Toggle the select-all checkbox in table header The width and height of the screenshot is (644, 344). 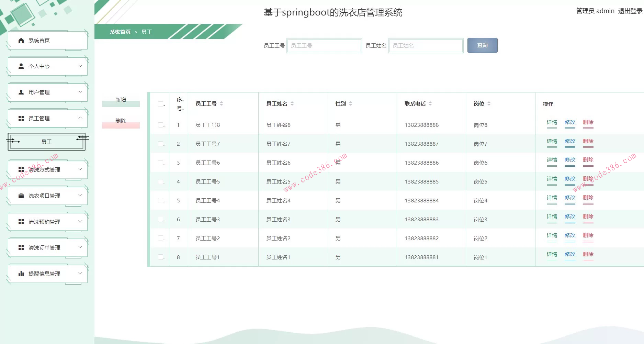coord(160,104)
